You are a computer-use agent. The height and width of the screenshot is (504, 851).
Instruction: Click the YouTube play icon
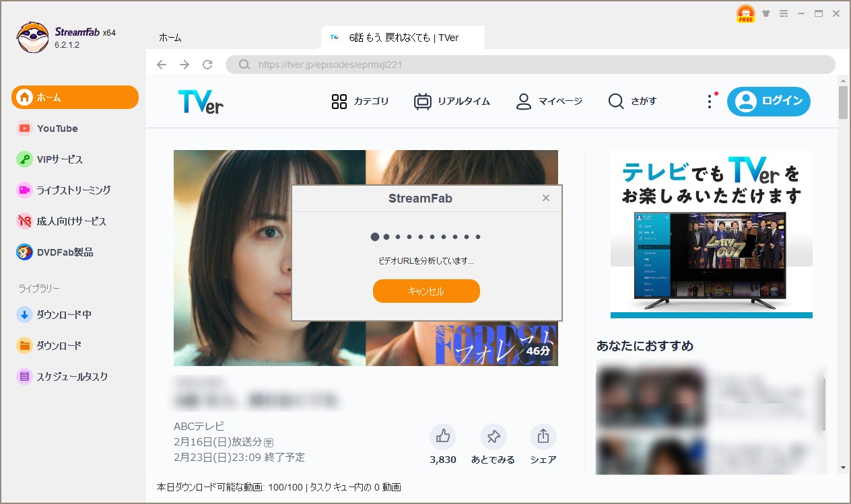tap(24, 128)
